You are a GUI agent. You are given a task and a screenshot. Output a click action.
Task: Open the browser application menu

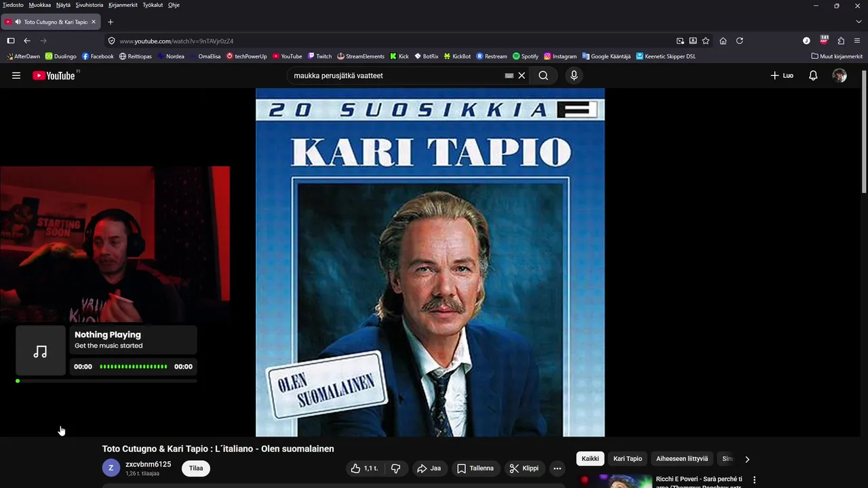[x=857, y=41]
